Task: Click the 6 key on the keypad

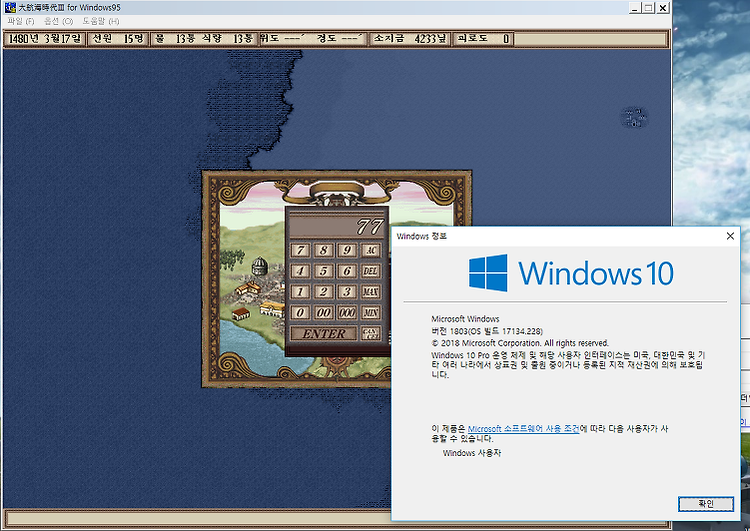Action: tap(347, 271)
